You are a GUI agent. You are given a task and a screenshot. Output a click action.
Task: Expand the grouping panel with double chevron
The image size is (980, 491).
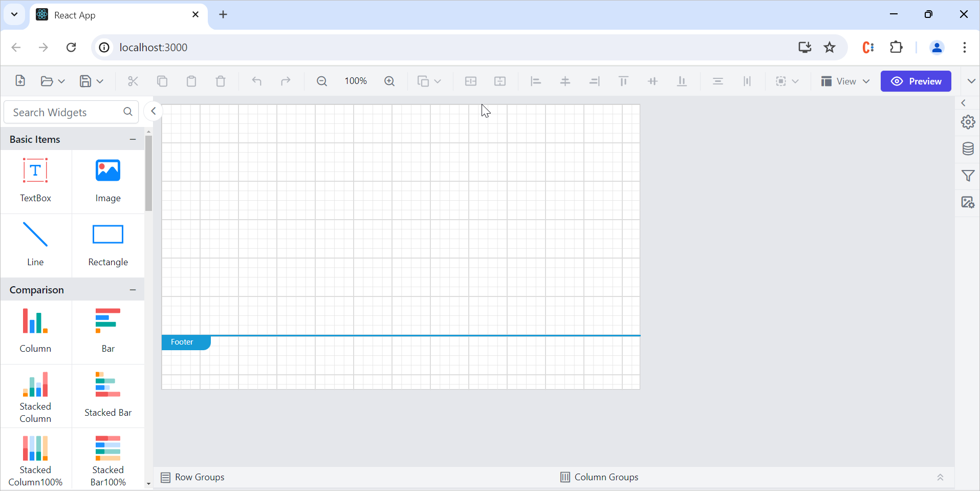(x=940, y=477)
